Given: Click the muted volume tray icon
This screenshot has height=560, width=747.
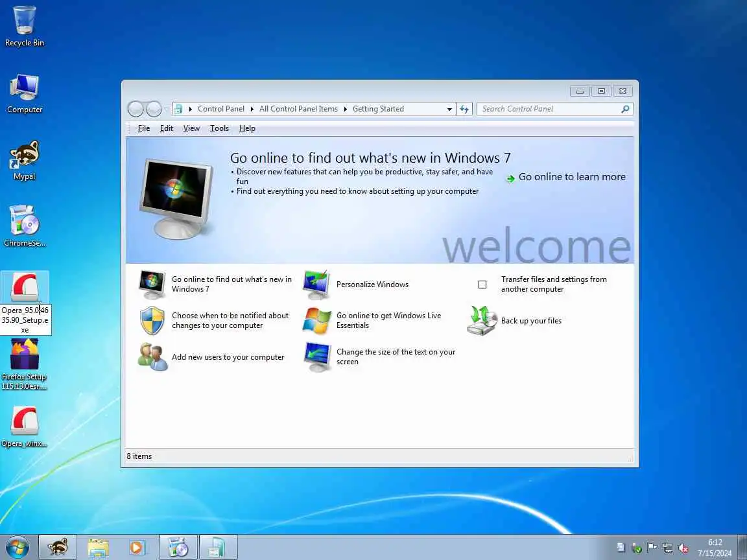Looking at the screenshot, I should click(x=683, y=548).
